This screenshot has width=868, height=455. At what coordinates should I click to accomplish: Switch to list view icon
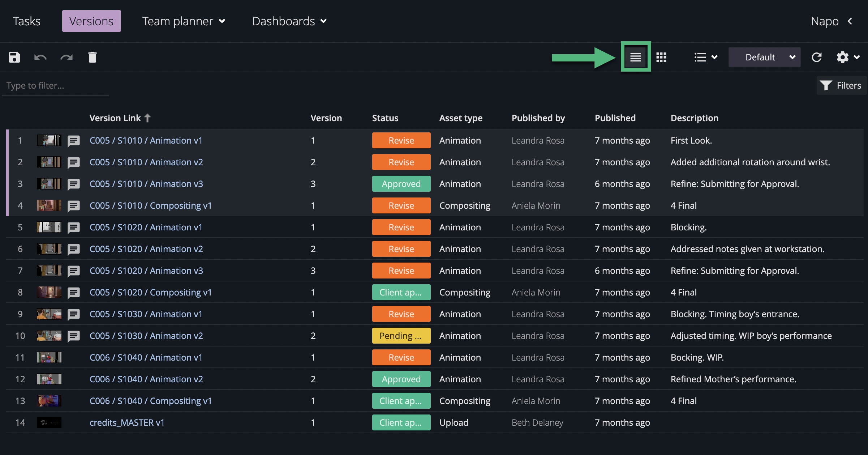636,57
